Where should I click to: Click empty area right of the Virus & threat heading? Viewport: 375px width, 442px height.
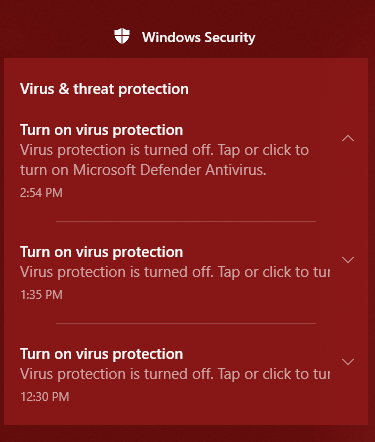click(277, 89)
